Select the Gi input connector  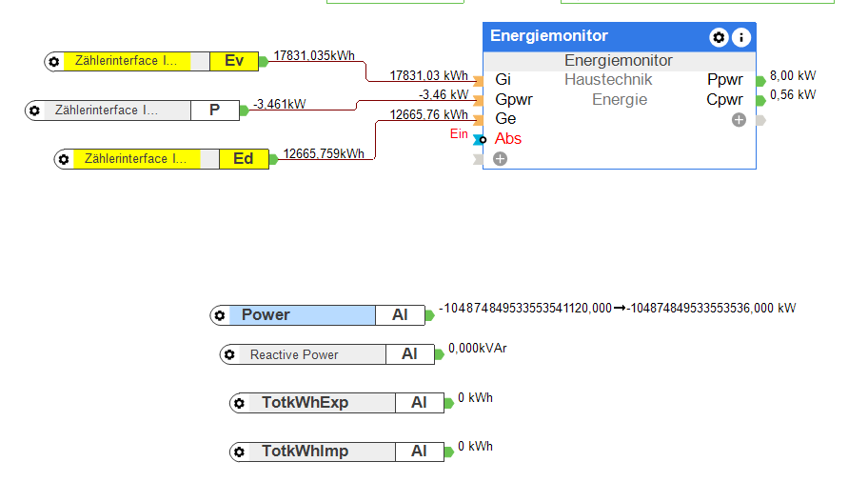479,80
